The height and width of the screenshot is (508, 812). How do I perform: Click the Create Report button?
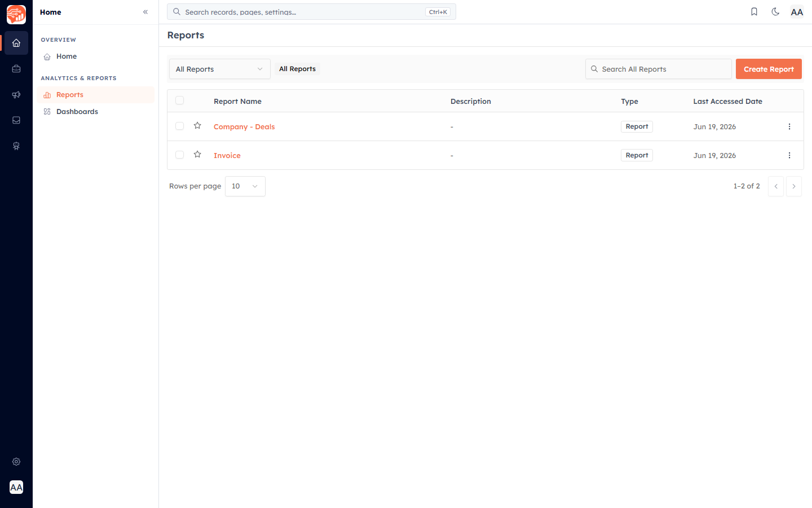(x=769, y=69)
